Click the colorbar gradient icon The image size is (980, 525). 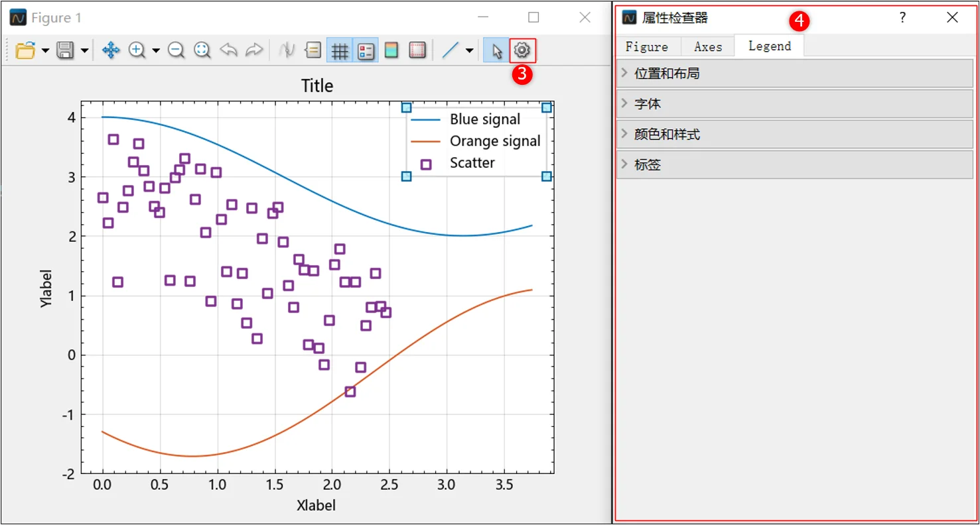[391, 50]
